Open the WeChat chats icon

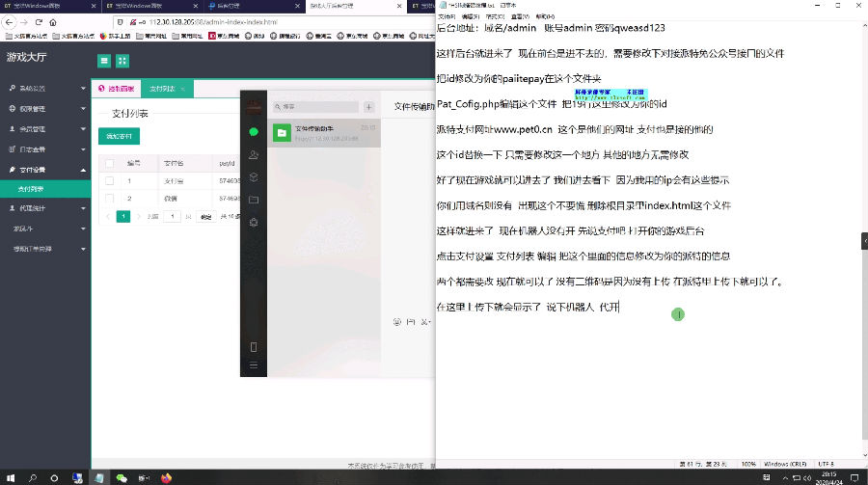pos(254,131)
